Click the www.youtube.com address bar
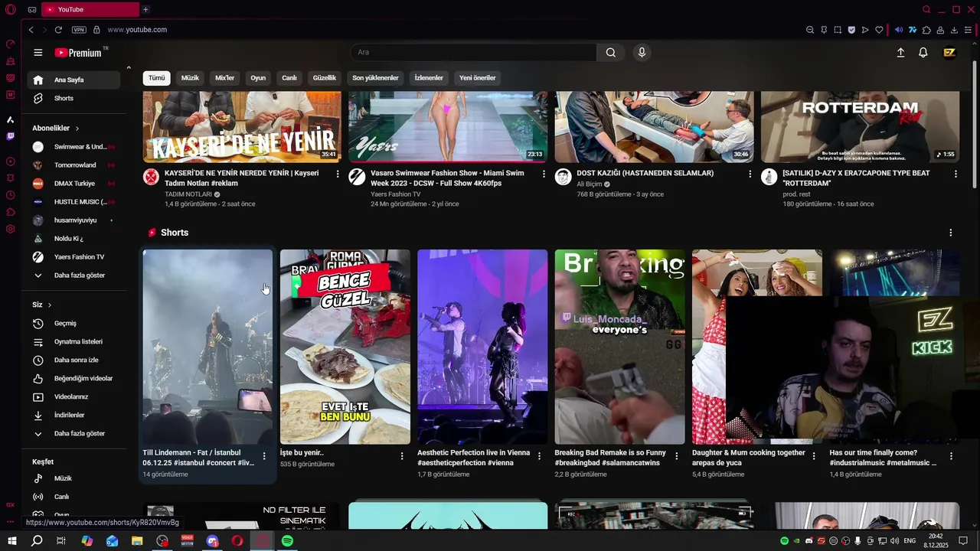980x551 pixels. click(x=137, y=30)
